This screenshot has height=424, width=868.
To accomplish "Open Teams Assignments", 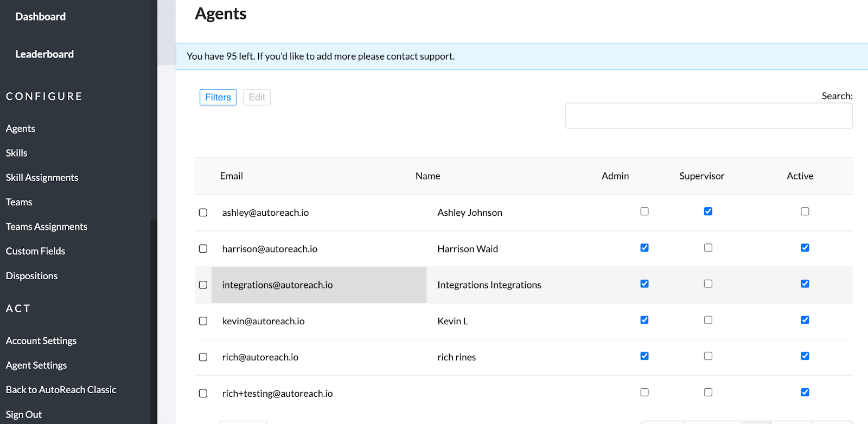I will [47, 227].
